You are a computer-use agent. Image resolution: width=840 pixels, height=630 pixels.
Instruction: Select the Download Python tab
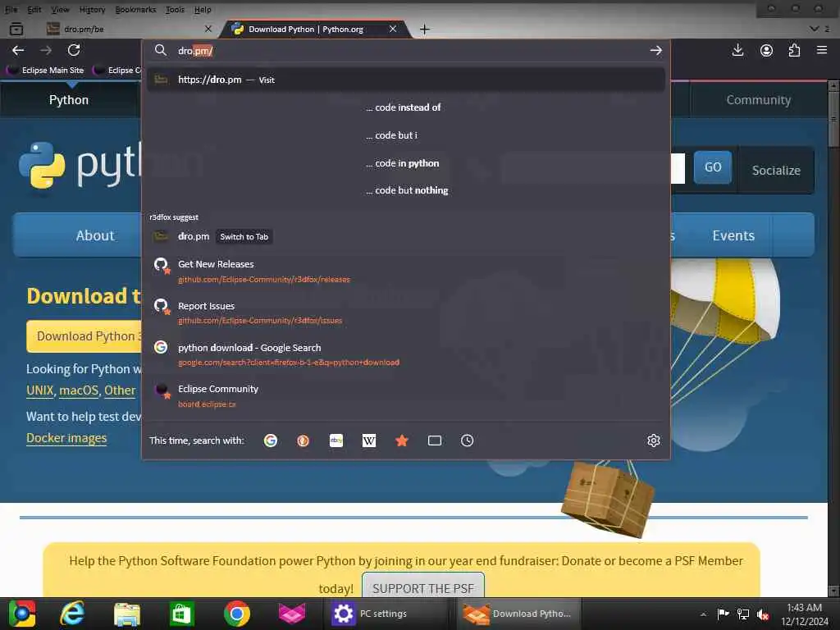point(313,29)
